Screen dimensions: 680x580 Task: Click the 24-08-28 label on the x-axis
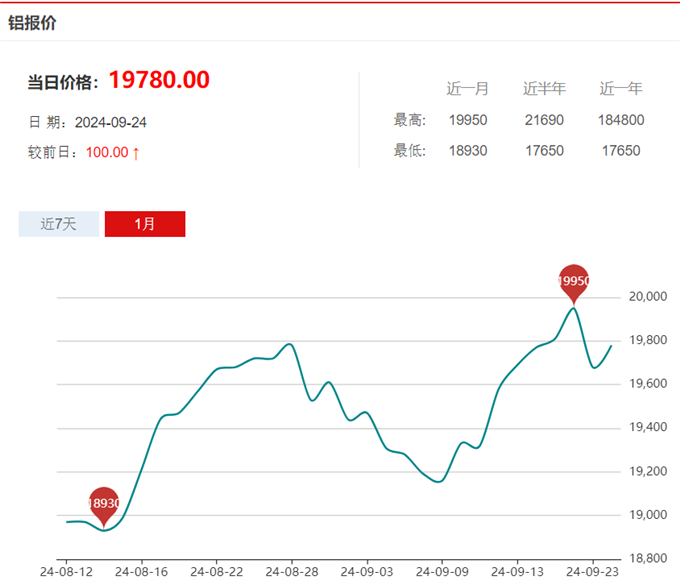(x=291, y=571)
